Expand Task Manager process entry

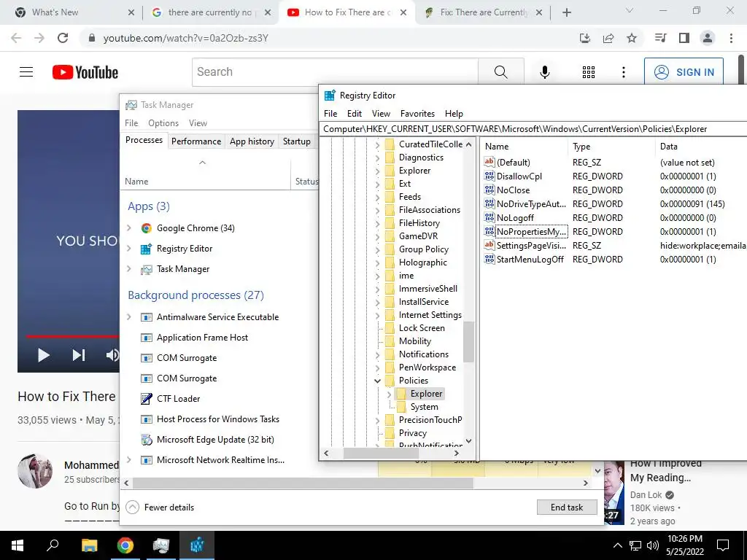point(128,269)
